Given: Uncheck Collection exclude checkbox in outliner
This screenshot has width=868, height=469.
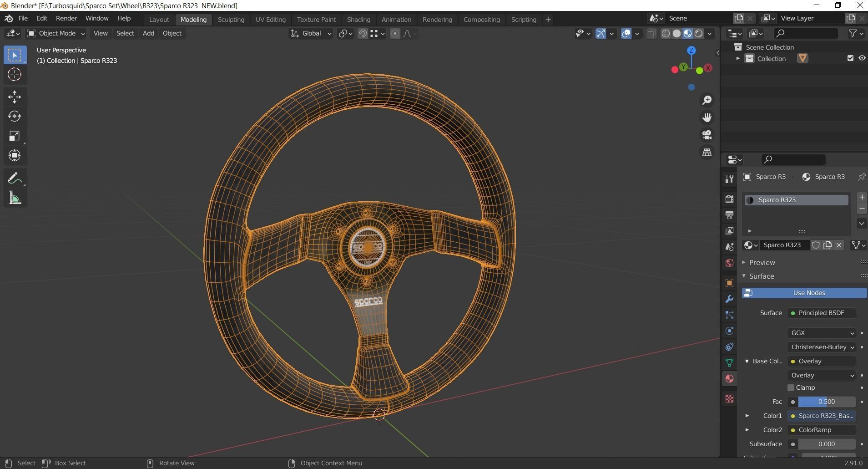Looking at the screenshot, I should [x=850, y=58].
